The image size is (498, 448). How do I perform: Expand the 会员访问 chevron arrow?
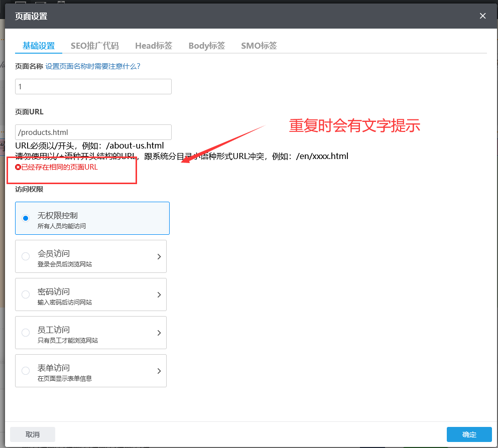(159, 256)
